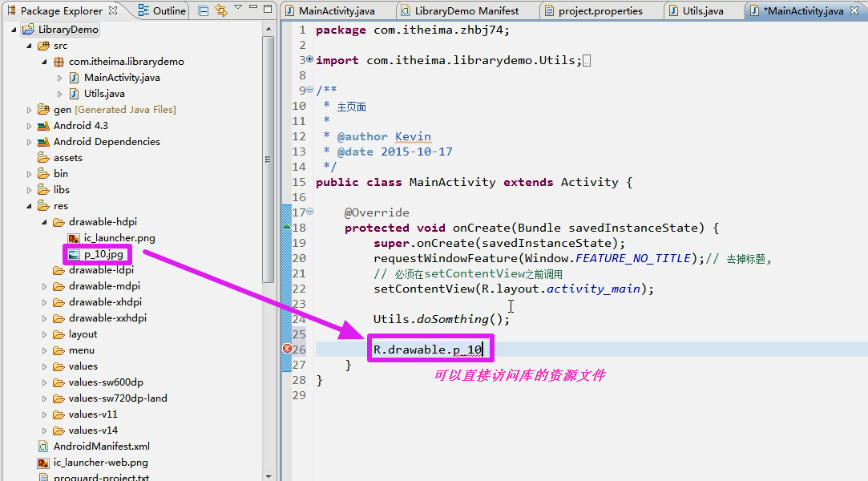Switch to the Outline tab
The image size is (868, 481).
point(162,10)
